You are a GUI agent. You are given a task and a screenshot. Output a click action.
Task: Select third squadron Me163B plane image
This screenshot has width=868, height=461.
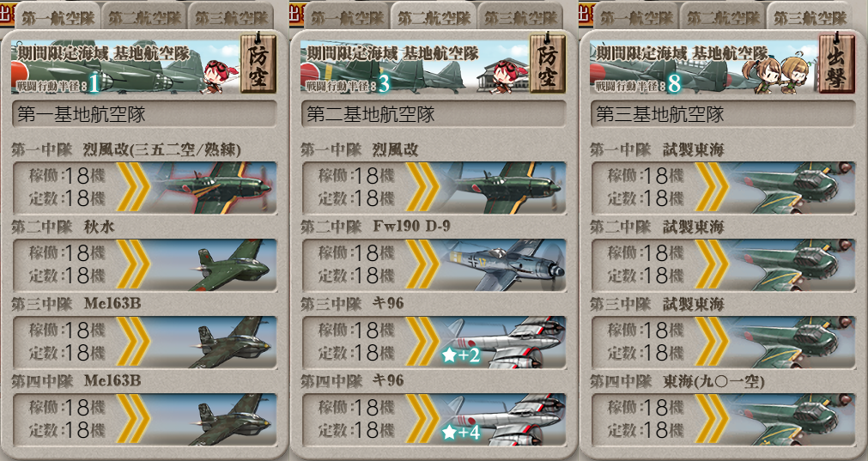(215, 342)
